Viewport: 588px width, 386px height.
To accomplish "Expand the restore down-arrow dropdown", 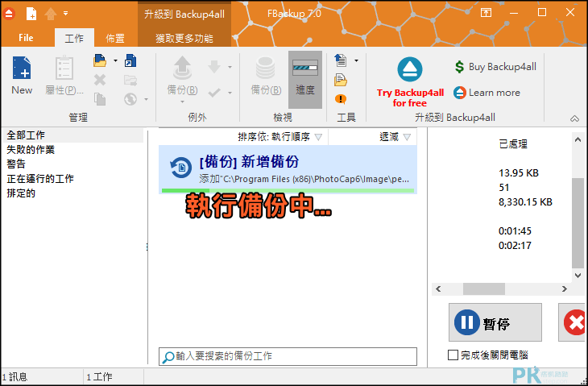I will (230, 67).
